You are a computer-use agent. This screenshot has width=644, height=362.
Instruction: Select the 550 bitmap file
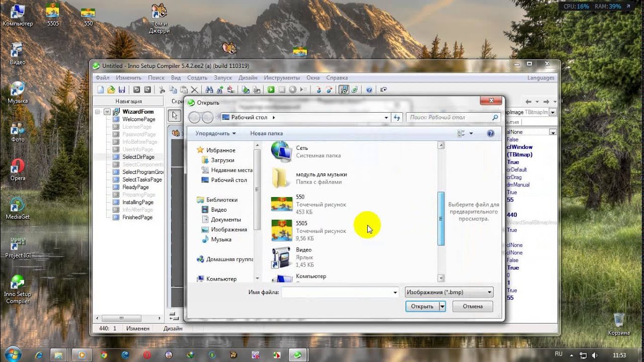coord(308,205)
